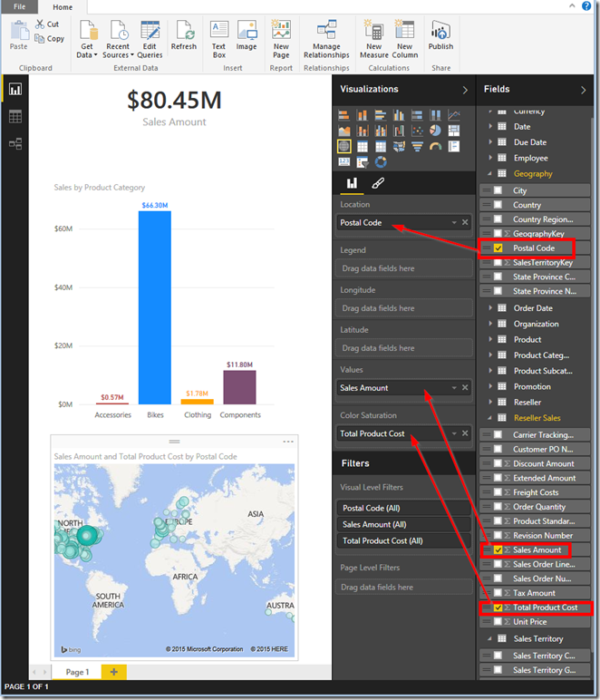This screenshot has height=700, width=600.
Task: Check the Country field checkbox
Action: tap(498, 205)
